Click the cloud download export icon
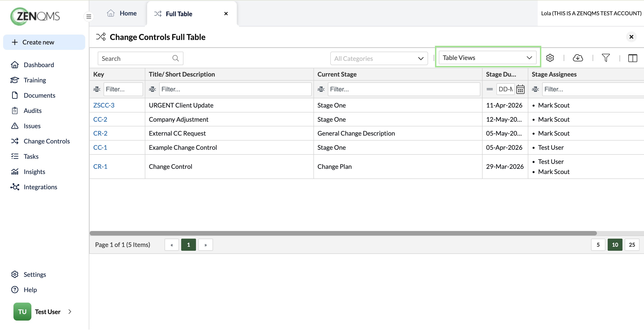Screen dimensions: 644x330 pos(577,58)
